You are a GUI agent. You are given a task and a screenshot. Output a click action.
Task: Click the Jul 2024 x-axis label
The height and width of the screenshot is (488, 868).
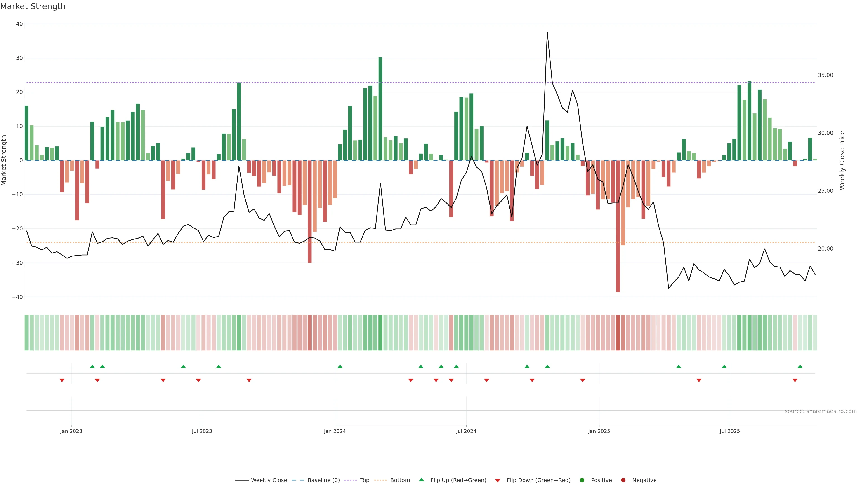coord(466,431)
